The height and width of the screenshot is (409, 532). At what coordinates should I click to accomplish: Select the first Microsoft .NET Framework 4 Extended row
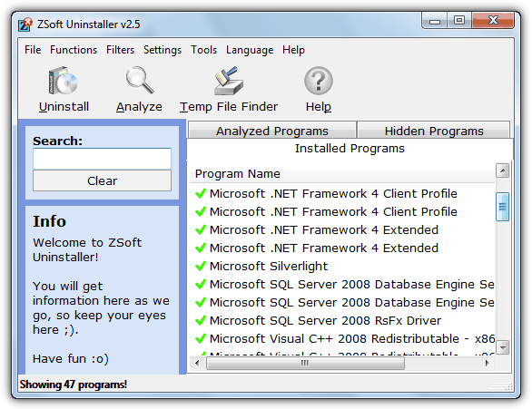(342, 229)
